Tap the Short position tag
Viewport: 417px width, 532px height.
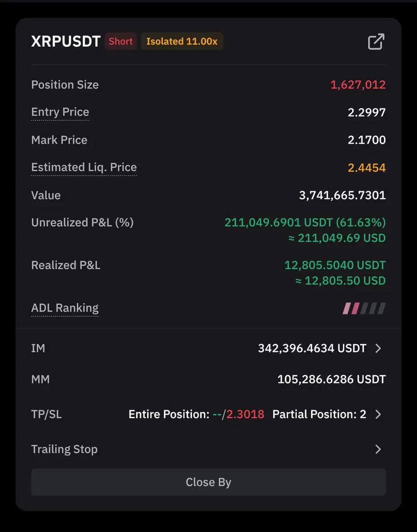[x=121, y=41]
